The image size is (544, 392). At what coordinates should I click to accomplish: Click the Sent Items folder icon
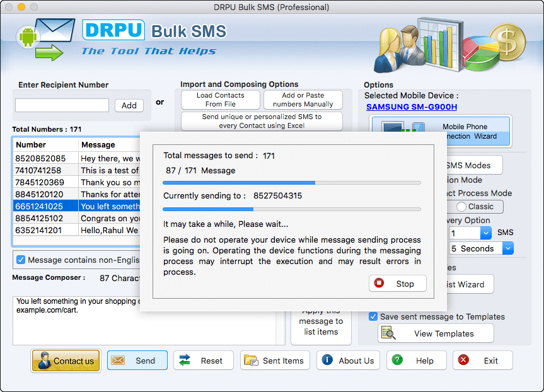(x=251, y=360)
